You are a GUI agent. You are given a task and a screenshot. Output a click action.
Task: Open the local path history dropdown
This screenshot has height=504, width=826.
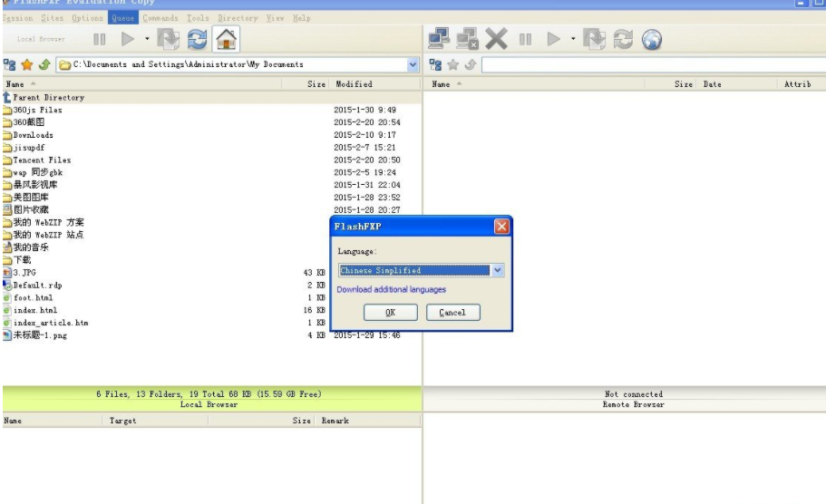click(x=413, y=64)
